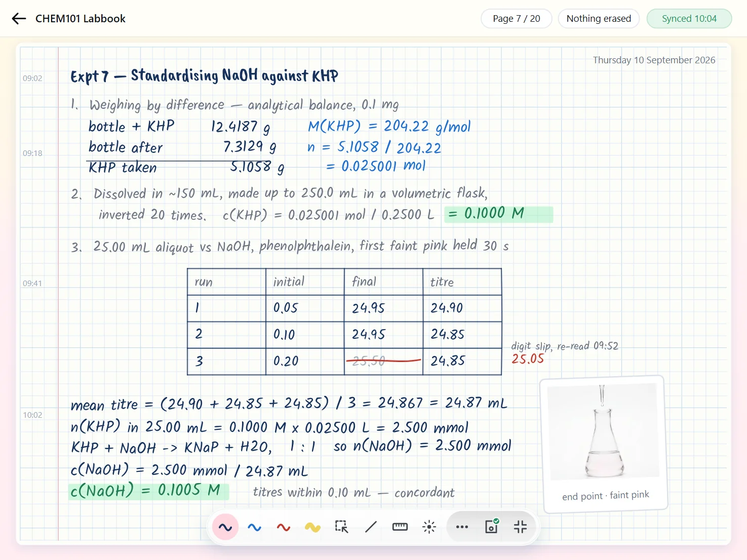The image size is (747, 560).
Task: Open the more options ellipsis menu
Action: tap(462, 527)
